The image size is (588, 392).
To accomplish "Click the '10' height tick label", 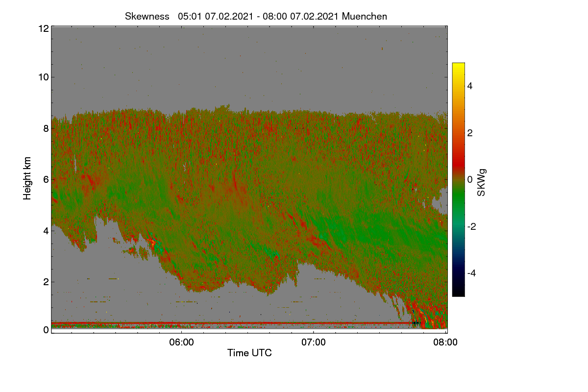I will point(43,77).
